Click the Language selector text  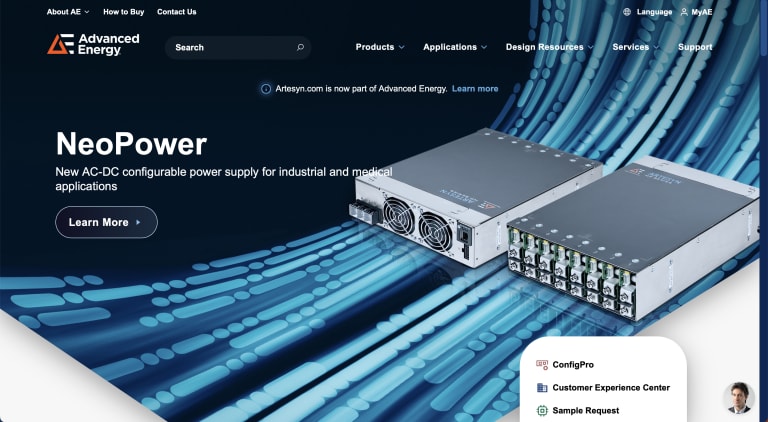[654, 12]
